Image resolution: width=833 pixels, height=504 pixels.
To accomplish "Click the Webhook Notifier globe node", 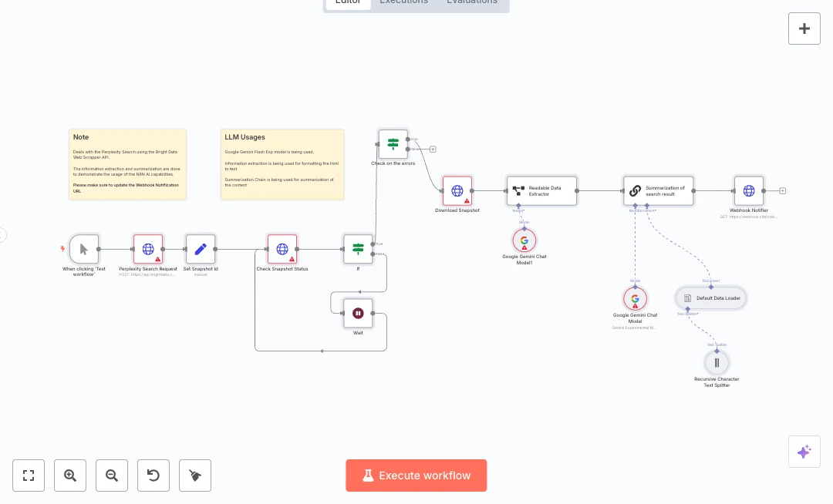I will (748, 190).
